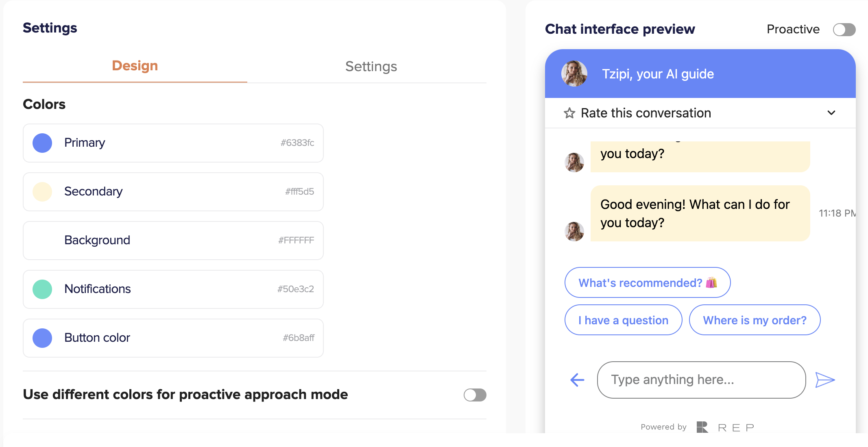Click the star icon to rate conversation
The height and width of the screenshot is (447, 868).
(569, 113)
